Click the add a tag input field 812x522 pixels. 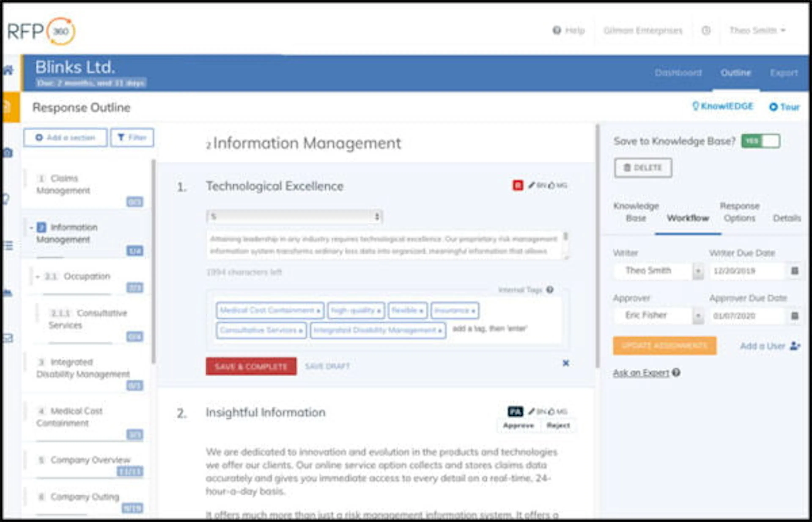click(x=490, y=328)
